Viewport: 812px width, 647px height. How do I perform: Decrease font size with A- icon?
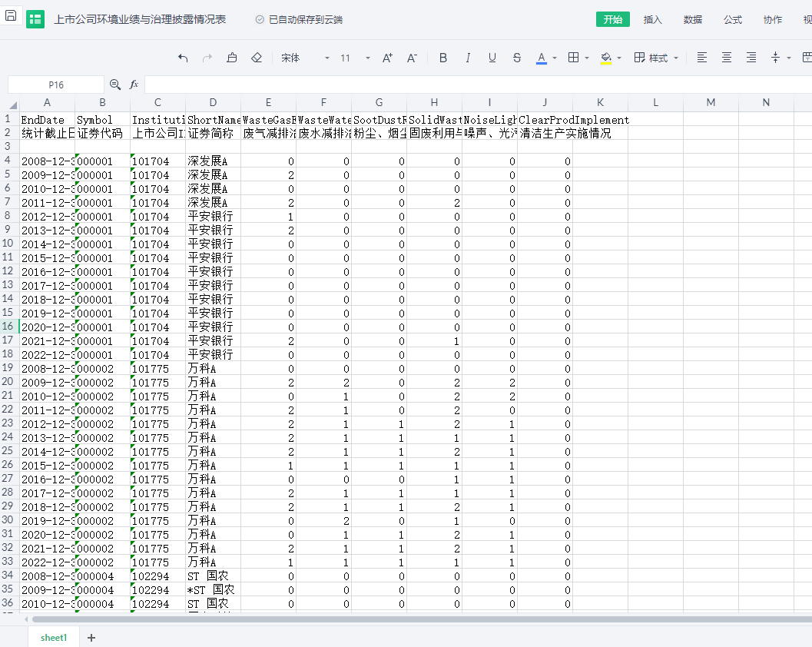[x=412, y=58]
